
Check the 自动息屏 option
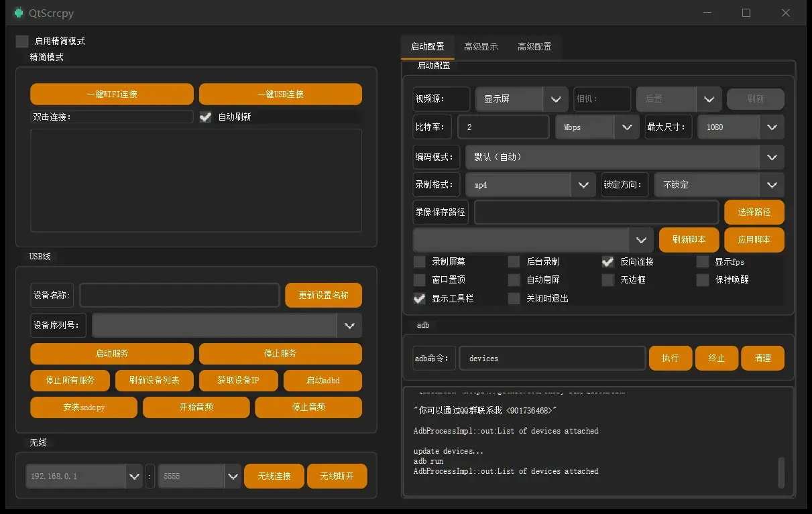point(514,279)
